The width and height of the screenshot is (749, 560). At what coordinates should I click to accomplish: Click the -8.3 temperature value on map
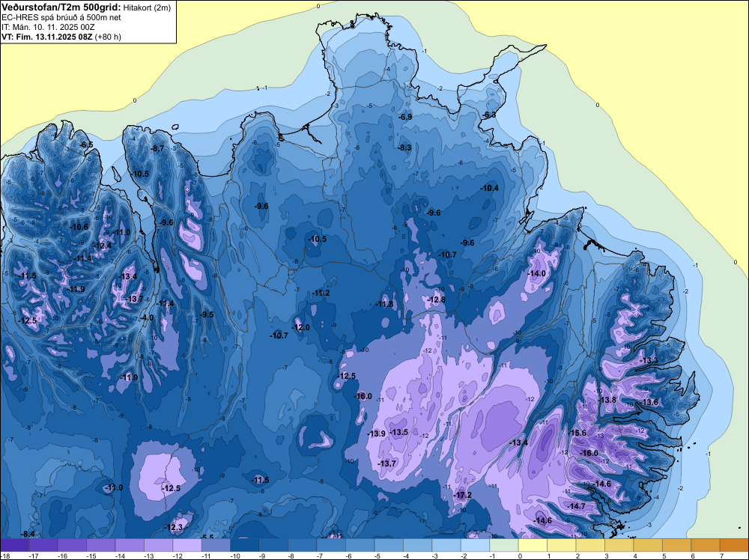(x=404, y=147)
